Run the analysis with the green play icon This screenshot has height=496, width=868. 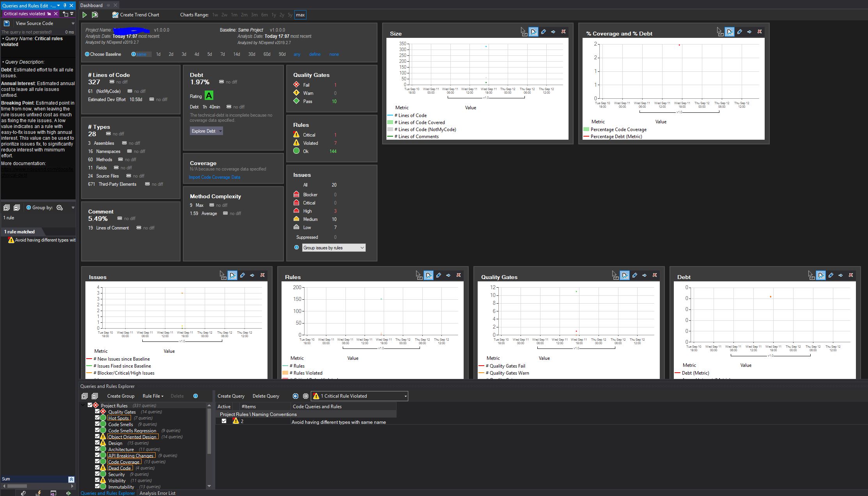(x=84, y=14)
